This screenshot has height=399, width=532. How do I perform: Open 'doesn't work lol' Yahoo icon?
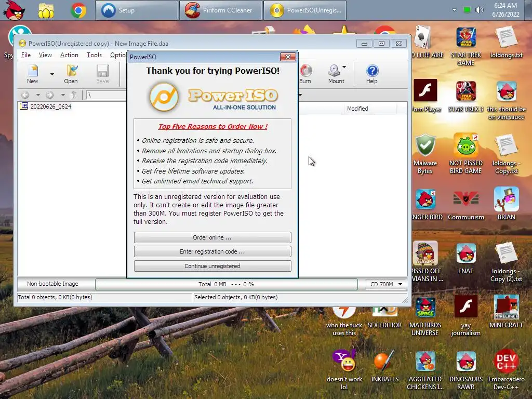[344, 370]
